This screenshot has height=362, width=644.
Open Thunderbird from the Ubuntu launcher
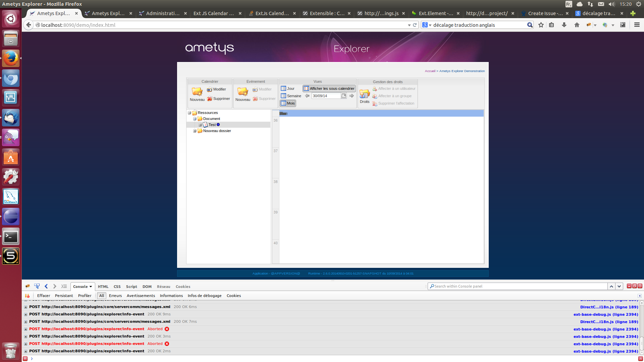(x=11, y=118)
